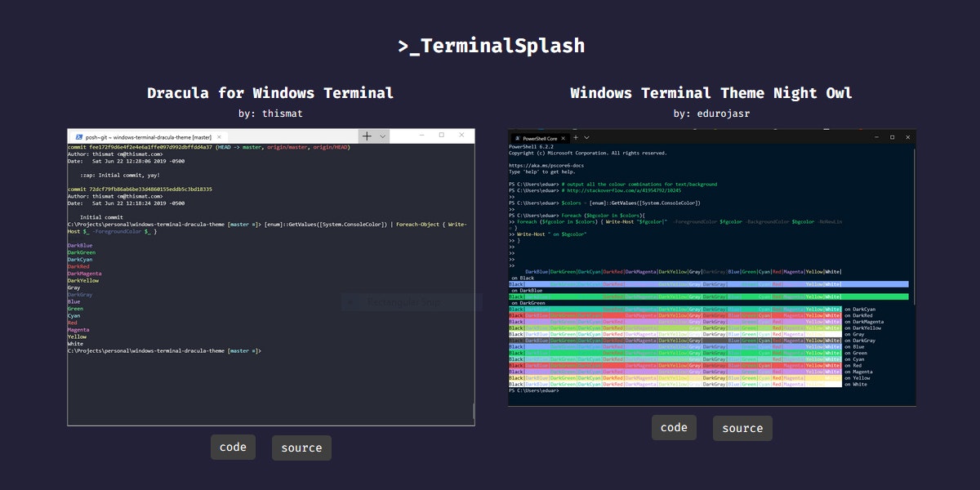Viewport: 980px width, 490px height.
Task: Open the tab dropdown chevron in Dracula terminal
Action: [381, 136]
